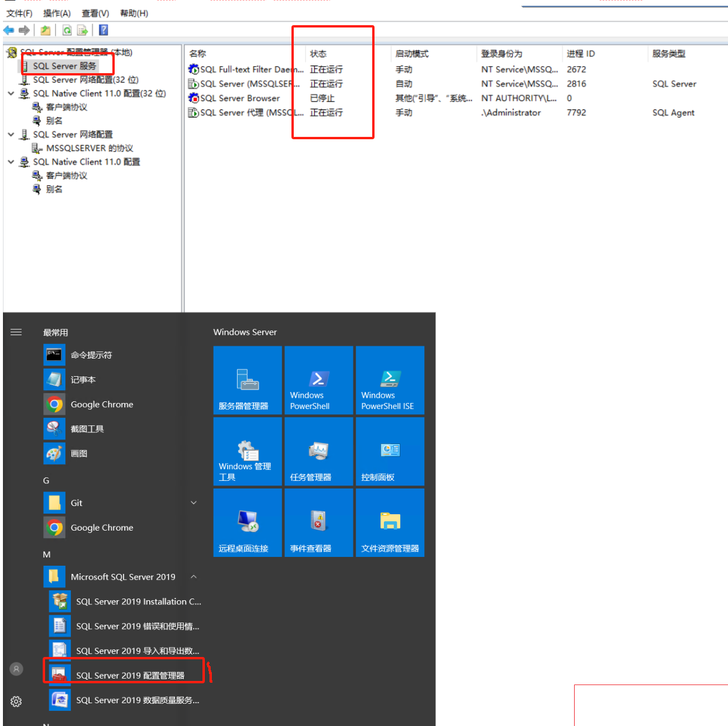Open the 操作(A) menu
Screen dimensions: 728x726
click(57, 13)
